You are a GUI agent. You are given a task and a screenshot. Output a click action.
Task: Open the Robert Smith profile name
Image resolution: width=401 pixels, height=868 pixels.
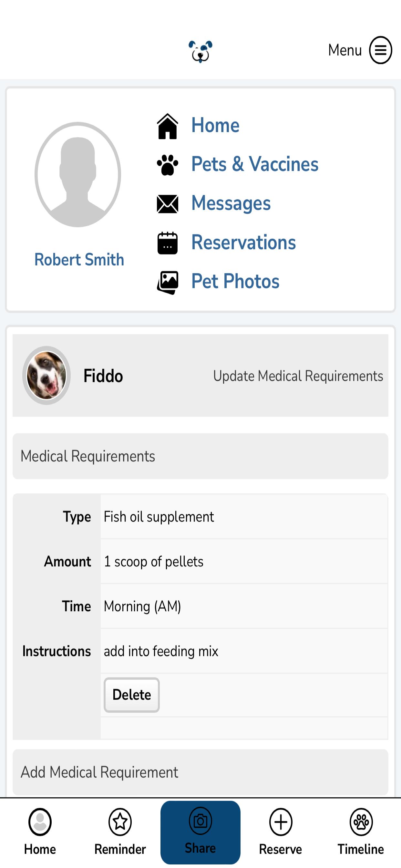click(79, 259)
